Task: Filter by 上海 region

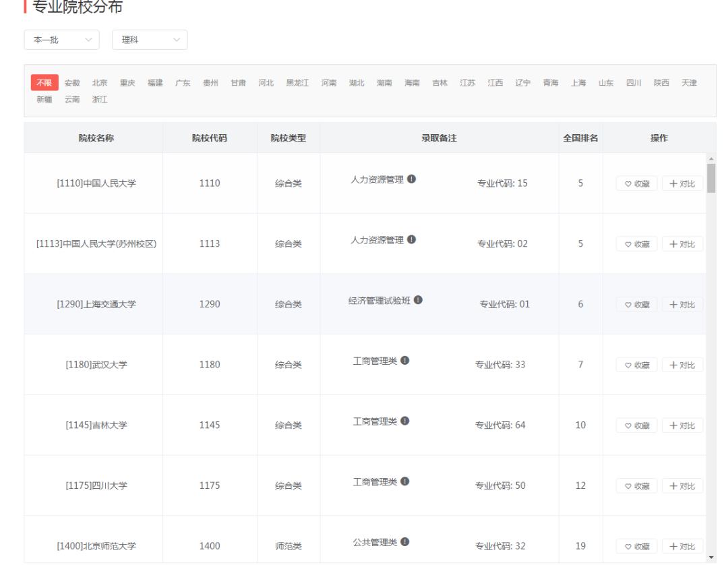Action: point(578,83)
